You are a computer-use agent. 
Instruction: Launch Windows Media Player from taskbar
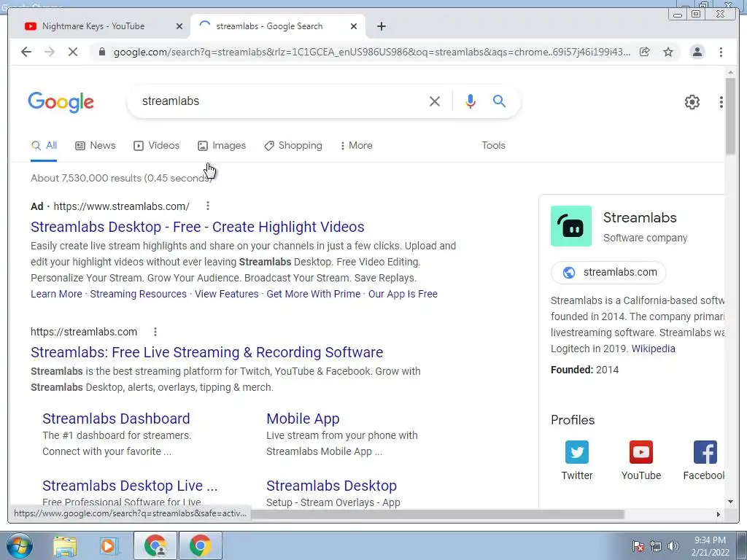109,545
